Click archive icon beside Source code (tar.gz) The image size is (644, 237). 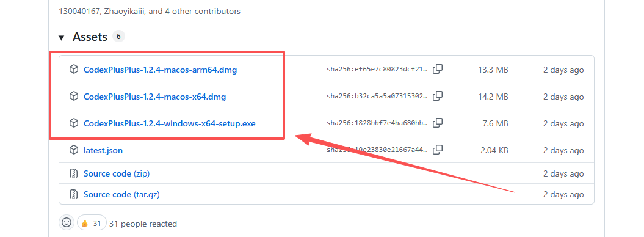73,194
